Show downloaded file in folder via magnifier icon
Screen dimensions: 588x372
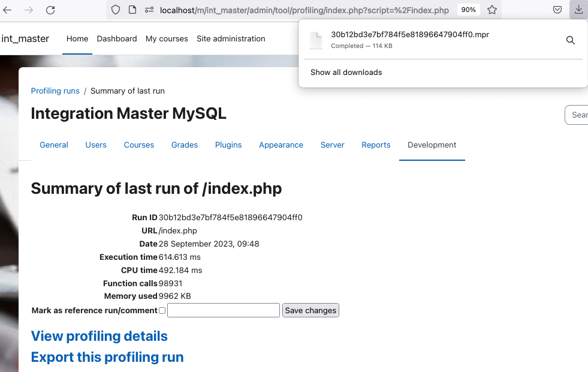[571, 40]
